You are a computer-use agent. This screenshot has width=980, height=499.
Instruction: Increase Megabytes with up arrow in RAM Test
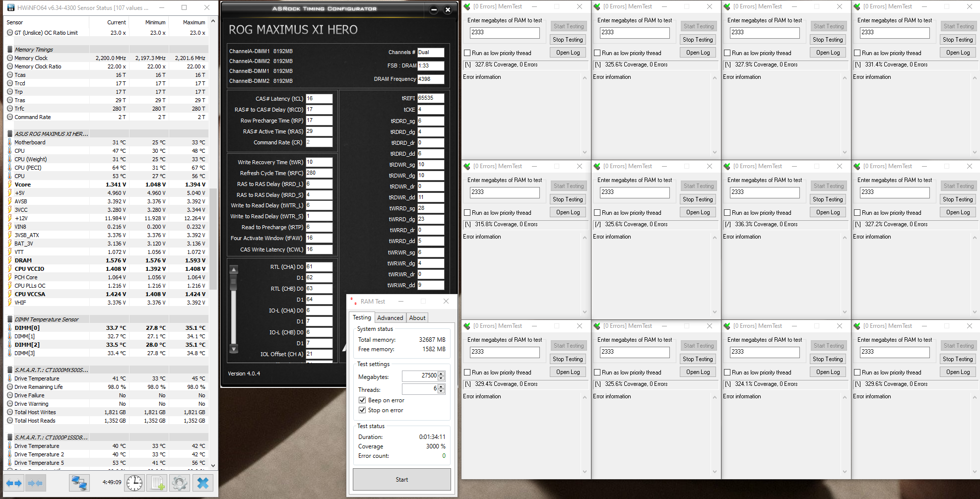pos(441,374)
